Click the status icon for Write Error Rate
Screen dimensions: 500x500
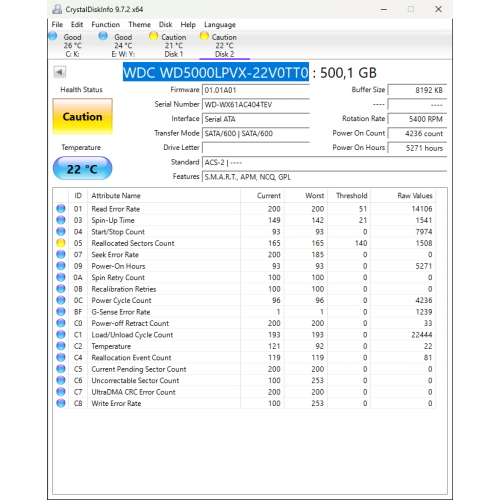61,403
